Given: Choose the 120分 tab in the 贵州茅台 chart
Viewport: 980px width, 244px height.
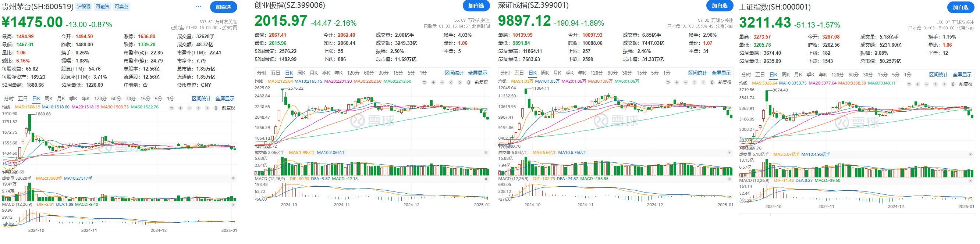Looking at the screenshot, I should click(x=100, y=98).
